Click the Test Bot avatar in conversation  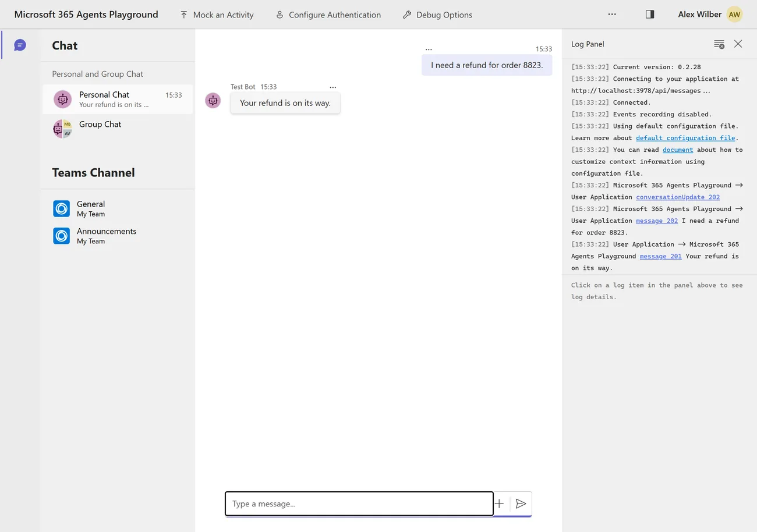tap(213, 101)
